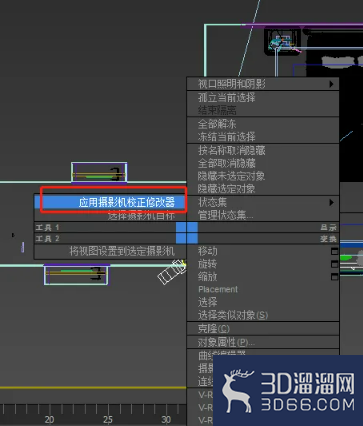Choose Placement in the quad menu
This screenshot has height=426, width=363.
(x=263, y=289)
